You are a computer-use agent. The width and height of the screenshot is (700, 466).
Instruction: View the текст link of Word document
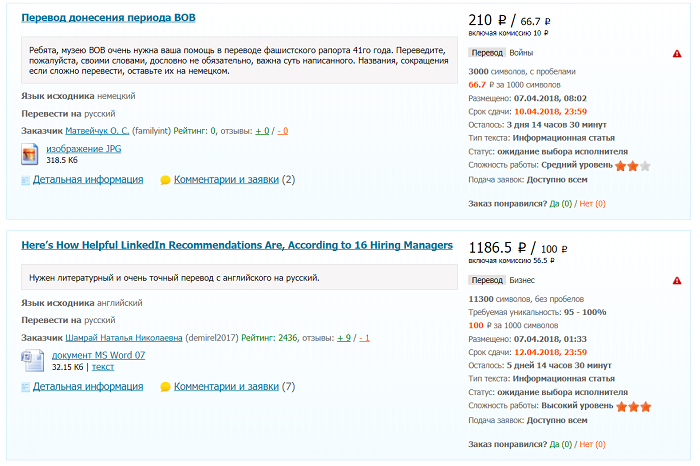103,367
